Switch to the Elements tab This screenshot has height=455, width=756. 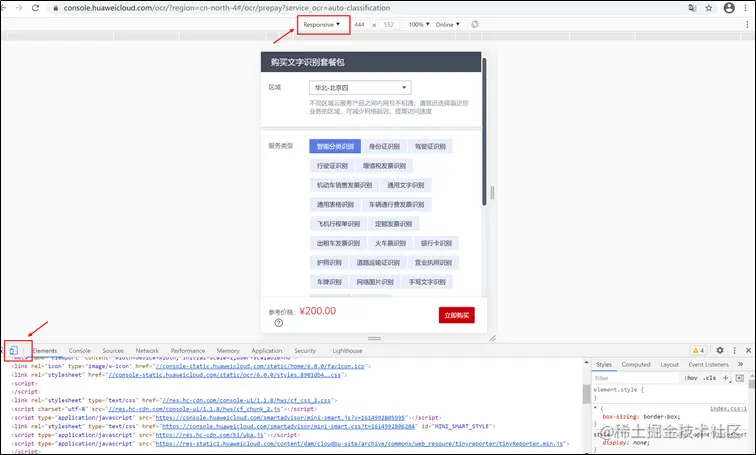click(x=45, y=350)
